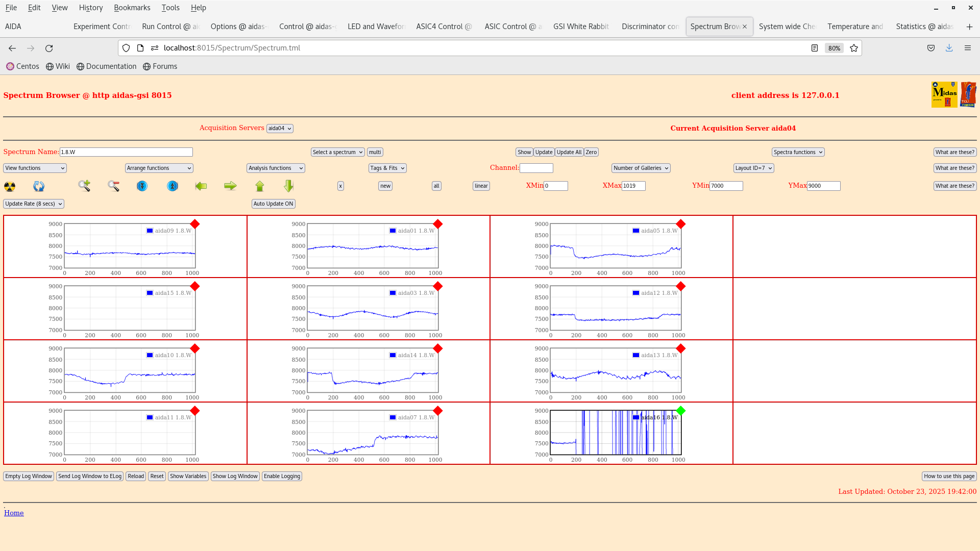Select the Zero spectrum radiation icon

tap(9, 186)
